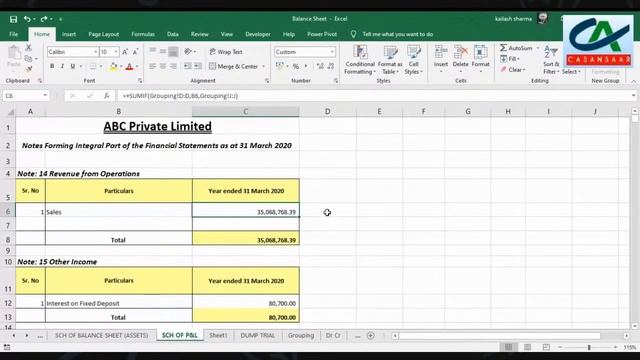Open the Format cells menu
The width and height of the screenshot is (640, 360).
tap(480, 59)
